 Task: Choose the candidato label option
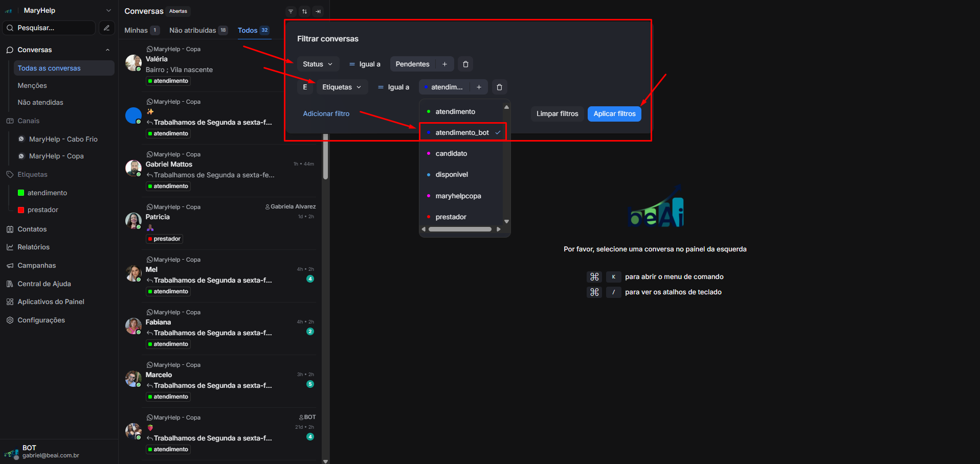(x=451, y=154)
